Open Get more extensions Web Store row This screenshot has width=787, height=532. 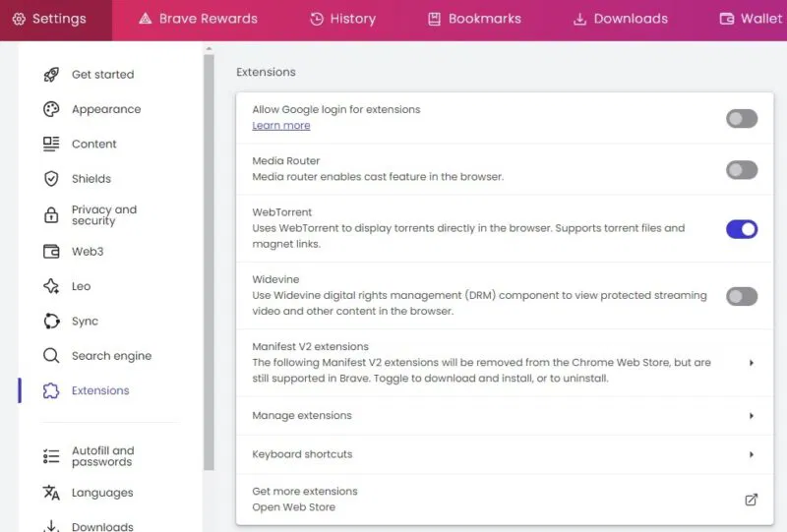(x=505, y=499)
